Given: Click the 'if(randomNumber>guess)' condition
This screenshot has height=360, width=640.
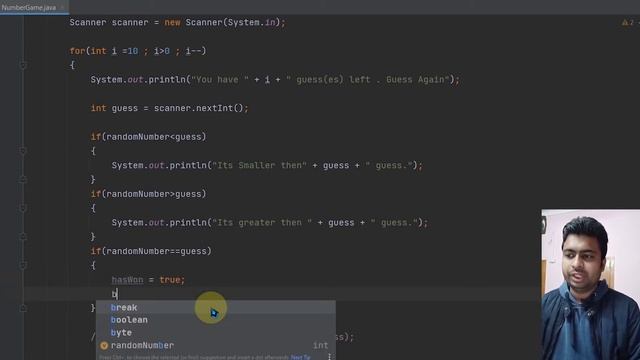Looking at the screenshot, I should click(x=149, y=194).
